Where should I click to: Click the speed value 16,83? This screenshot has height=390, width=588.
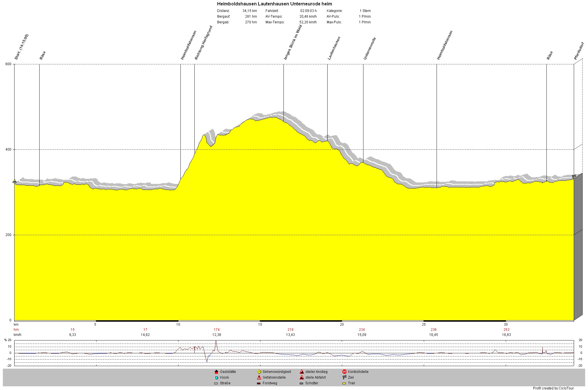click(506, 335)
